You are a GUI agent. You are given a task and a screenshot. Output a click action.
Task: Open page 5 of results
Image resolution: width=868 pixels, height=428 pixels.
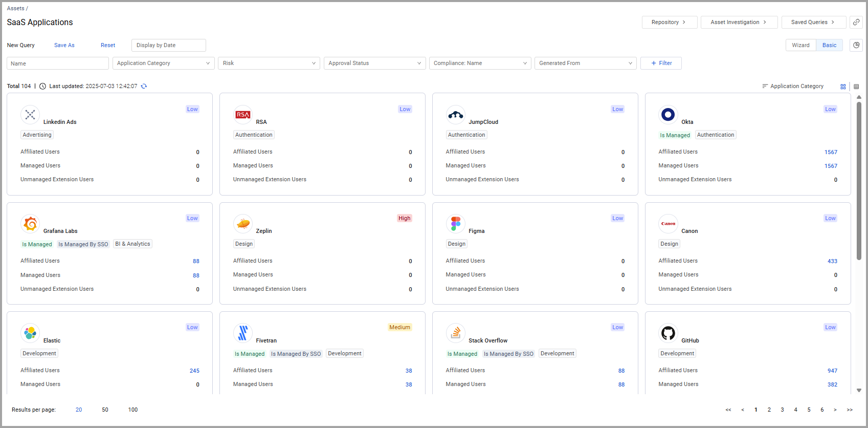tap(809, 410)
